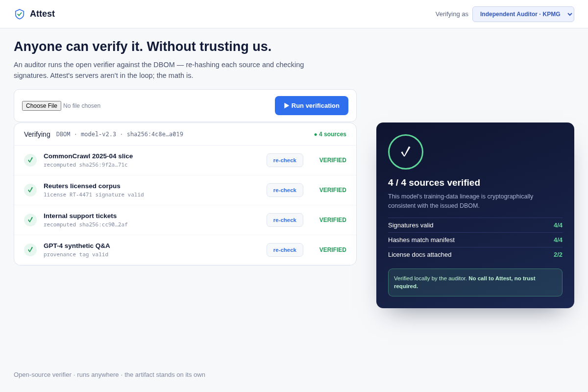The height and width of the screenshot is (392, 588).
Task: Click the 2/2 value beside License docs attached
Action: (558, 255)
